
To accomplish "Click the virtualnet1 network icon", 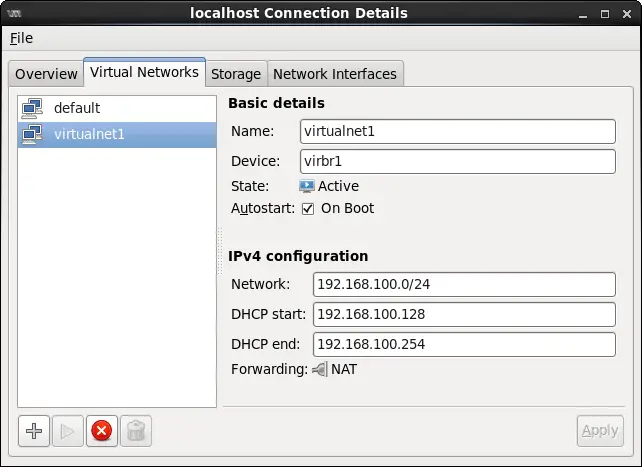I will 32,135.
